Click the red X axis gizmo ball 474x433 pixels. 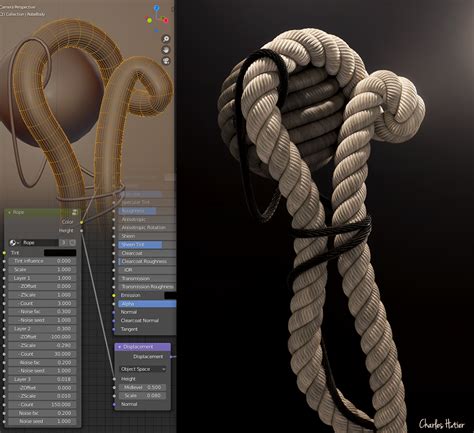166,21
